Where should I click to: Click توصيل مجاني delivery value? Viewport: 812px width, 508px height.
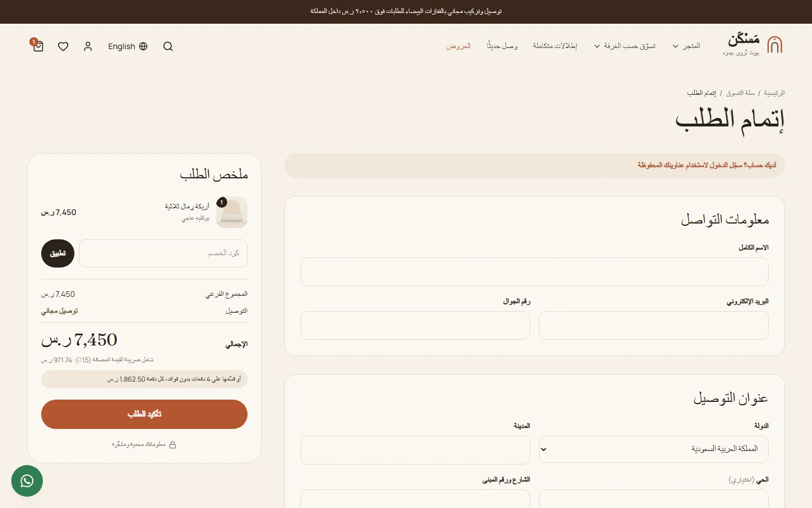[59, 311]
